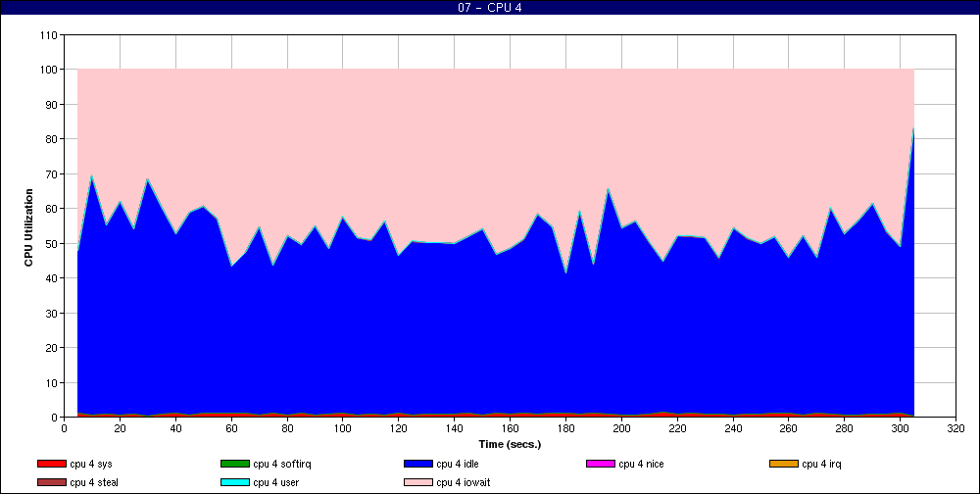Click the x-axis tick label 200
Viewport: 980px width, 494px height.
[621, 429]
